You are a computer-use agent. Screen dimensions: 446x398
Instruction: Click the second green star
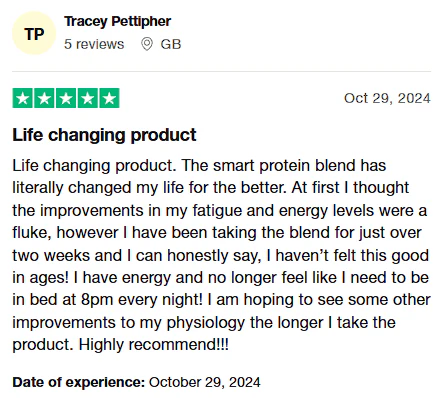click(44, 98)
